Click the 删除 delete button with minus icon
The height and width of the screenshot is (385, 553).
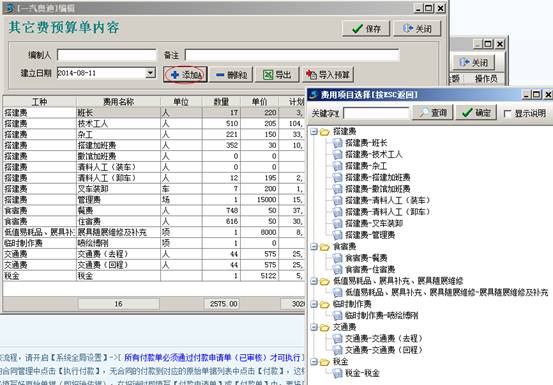(231, 74)
